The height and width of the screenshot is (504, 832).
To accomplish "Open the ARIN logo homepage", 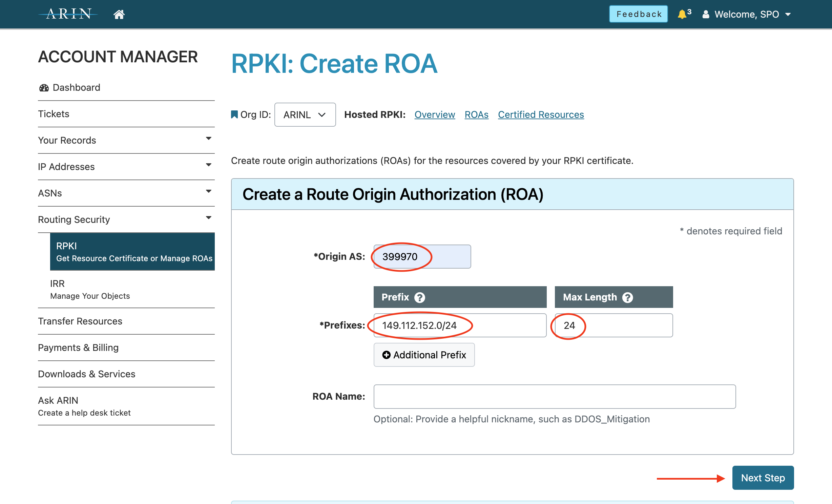I will point(68,14).
